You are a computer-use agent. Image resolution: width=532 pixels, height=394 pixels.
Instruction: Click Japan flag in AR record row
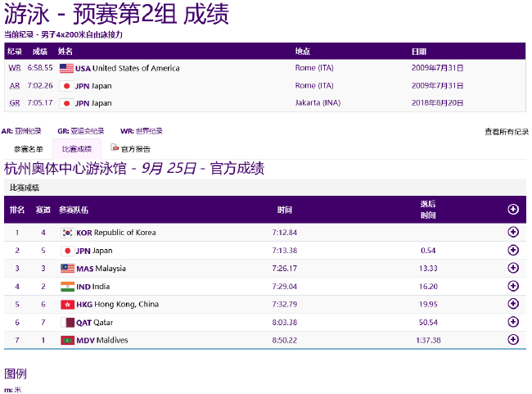pos(66,86)
